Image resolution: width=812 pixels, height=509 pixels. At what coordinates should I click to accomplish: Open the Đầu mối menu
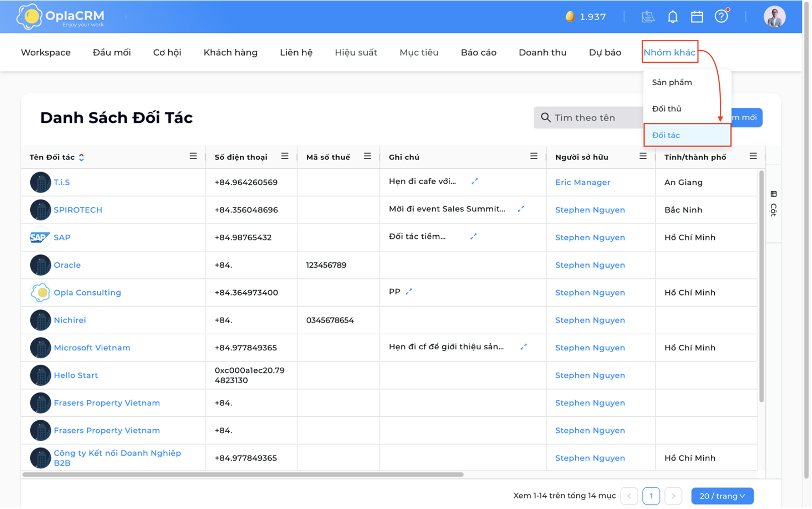point(112,52)
